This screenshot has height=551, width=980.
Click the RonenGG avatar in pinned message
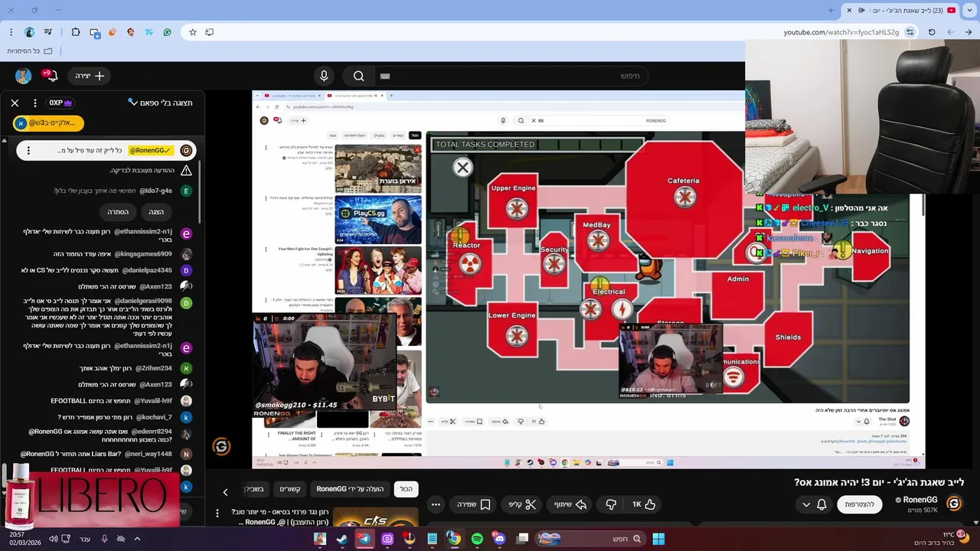click(186, 151)
